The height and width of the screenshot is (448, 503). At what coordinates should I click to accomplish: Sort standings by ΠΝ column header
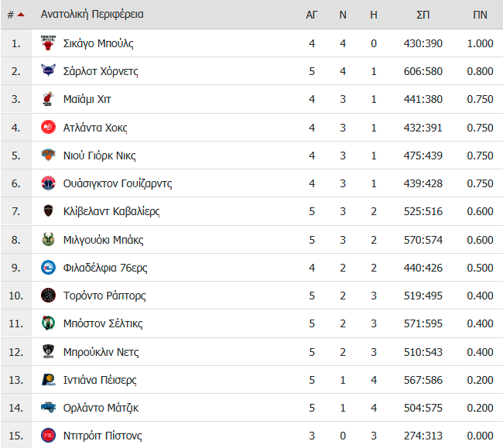coord(480,15)
